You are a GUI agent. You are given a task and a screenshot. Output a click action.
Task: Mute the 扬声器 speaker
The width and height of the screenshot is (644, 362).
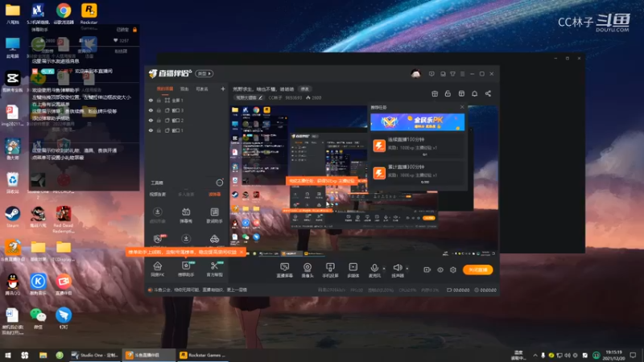click(x=397, y=270)
